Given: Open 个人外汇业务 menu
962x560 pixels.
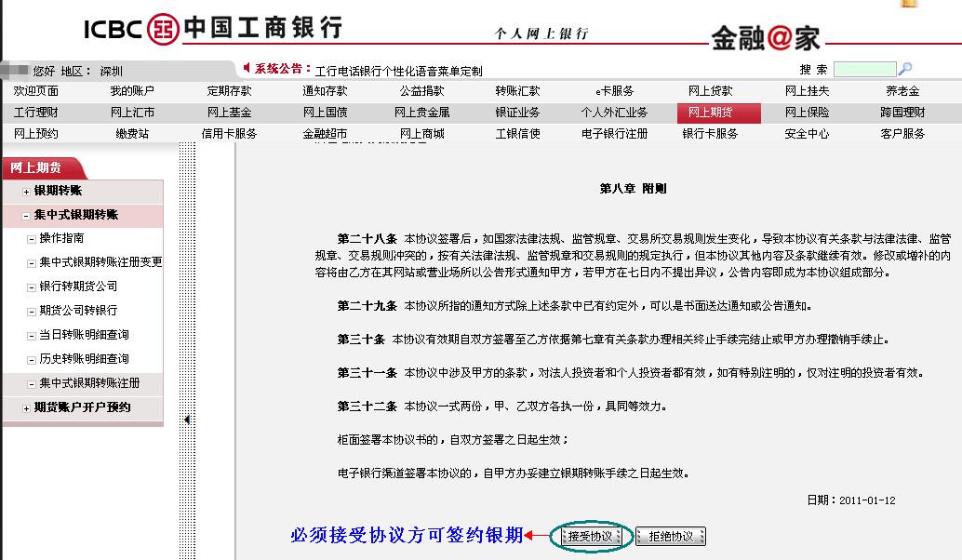Looking at the screenshot, I should pyautogui.click(x=614, y=113).
